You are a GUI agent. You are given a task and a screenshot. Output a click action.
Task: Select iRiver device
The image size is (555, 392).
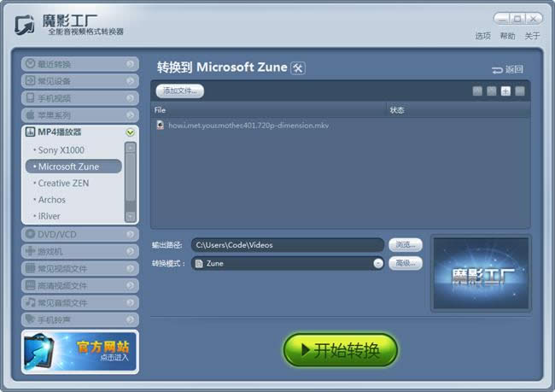(49, 216)
